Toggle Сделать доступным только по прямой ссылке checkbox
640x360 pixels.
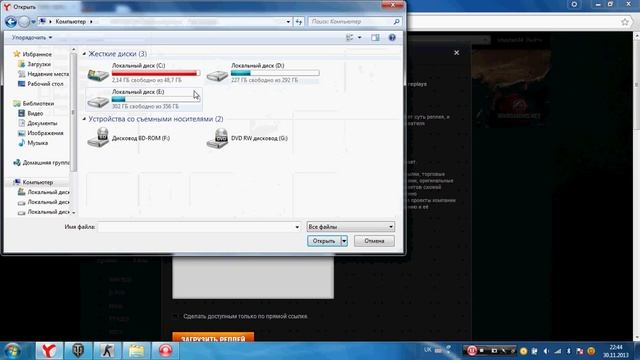click(x=176, y=316)
